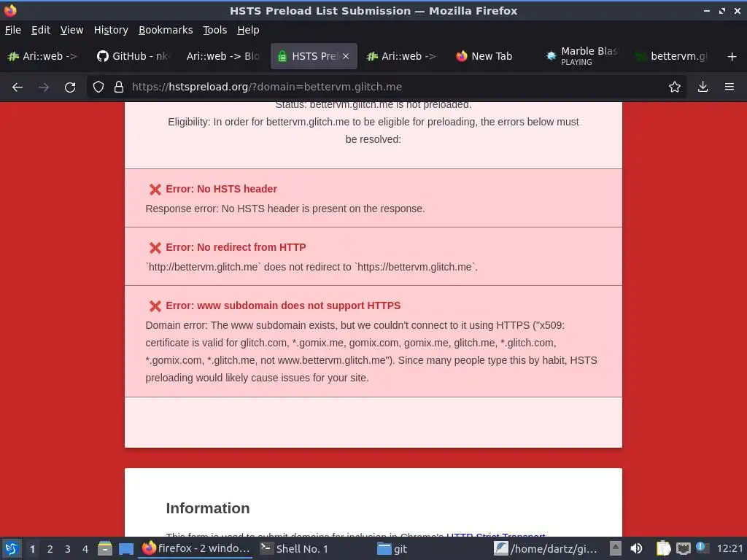Switch to workspace 3
The width and height of the screenshot is (747, 560).
[68, 549]
